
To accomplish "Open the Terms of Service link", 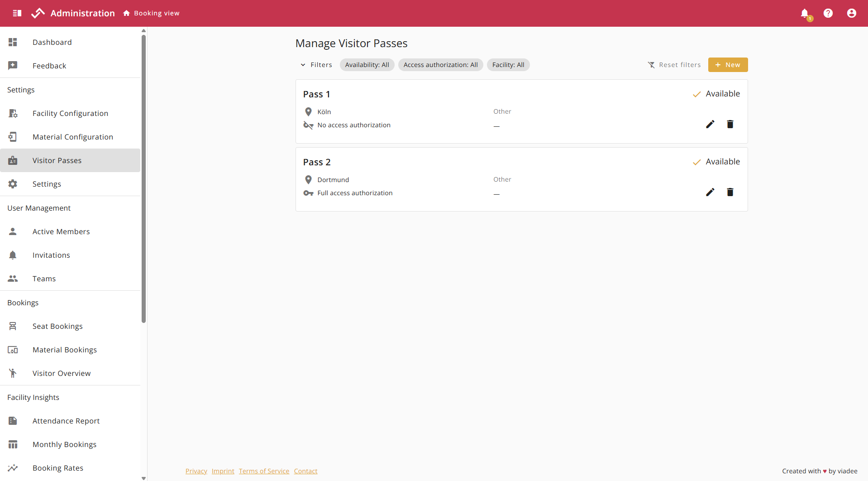I will click(x=264, y=471).
